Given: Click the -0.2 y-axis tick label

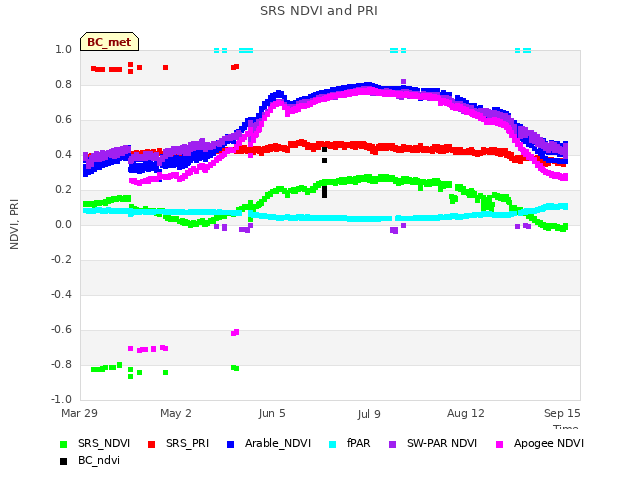Looking at the screenshot, I should pos(62,260).
